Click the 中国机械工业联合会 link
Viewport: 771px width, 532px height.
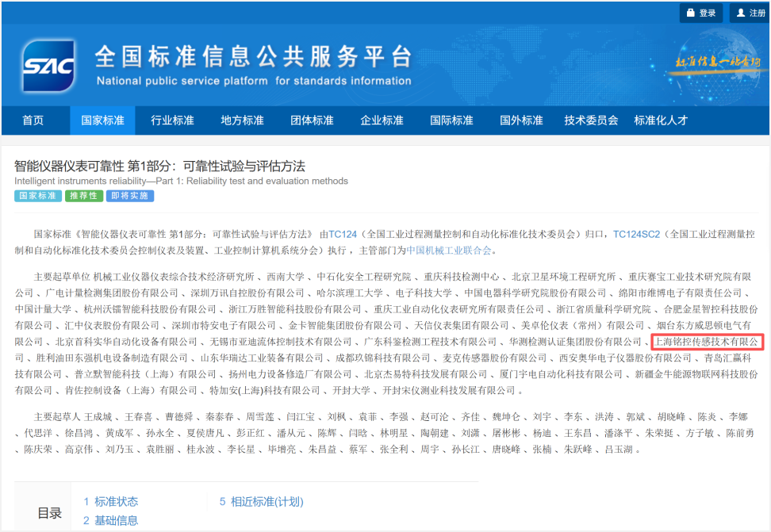(450, 251)
